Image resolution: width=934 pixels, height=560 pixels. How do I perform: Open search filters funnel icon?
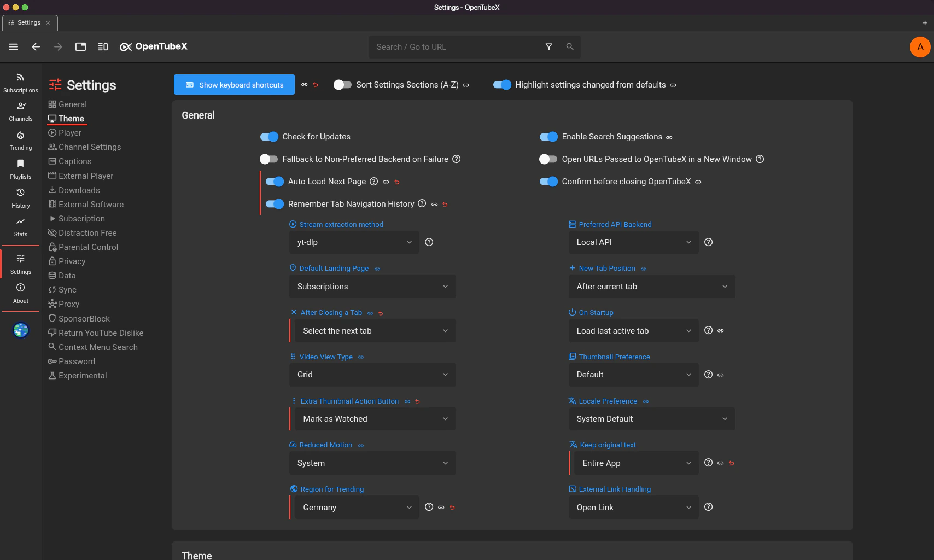[548, 47]
